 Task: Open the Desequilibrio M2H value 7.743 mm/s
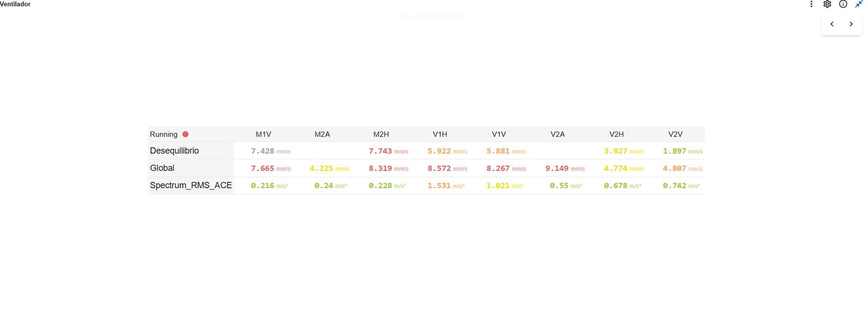pyautogui.click(x=388, y=151)
